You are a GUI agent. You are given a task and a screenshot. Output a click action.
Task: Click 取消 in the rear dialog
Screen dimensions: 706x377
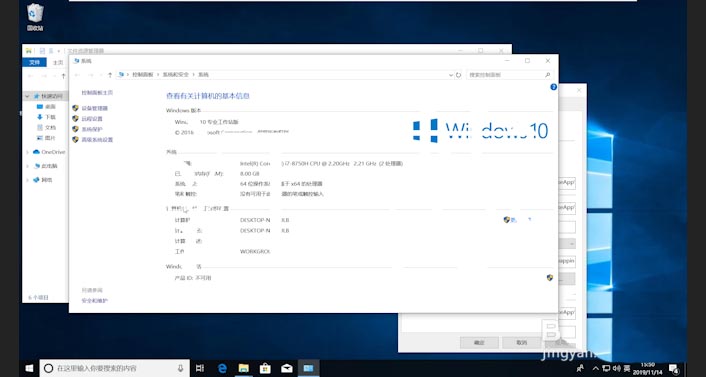[521, 342]
